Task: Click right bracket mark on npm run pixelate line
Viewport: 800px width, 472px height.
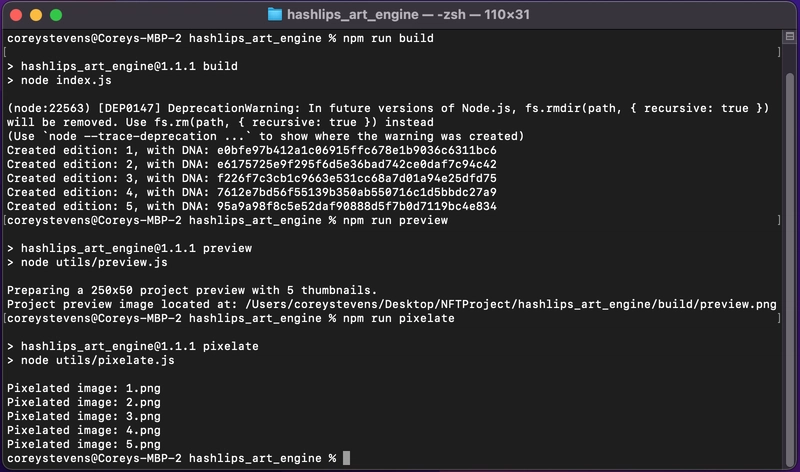Action: (779, 318)
